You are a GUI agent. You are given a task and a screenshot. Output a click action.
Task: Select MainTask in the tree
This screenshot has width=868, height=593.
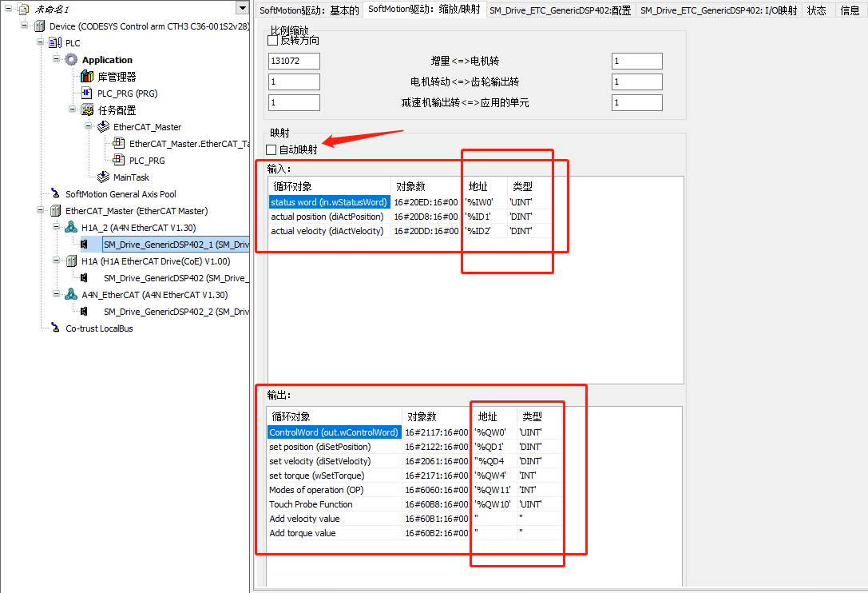click(131, 177)
